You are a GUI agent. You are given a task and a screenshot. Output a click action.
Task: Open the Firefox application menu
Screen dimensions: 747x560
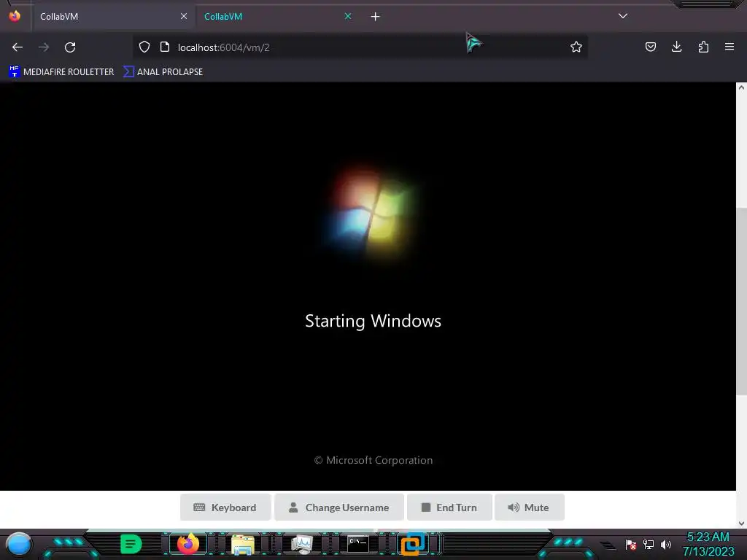tap(729, 47)
